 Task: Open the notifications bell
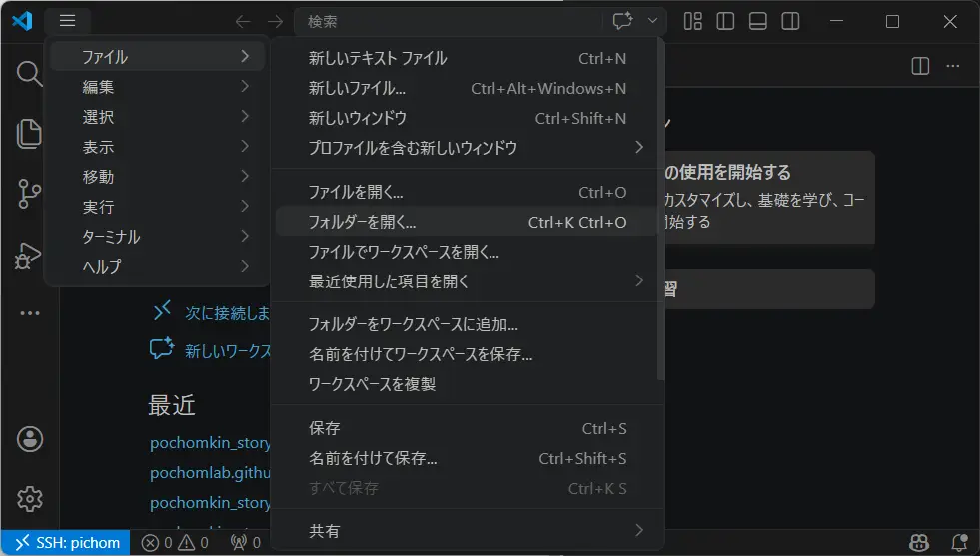coord(959,542)
